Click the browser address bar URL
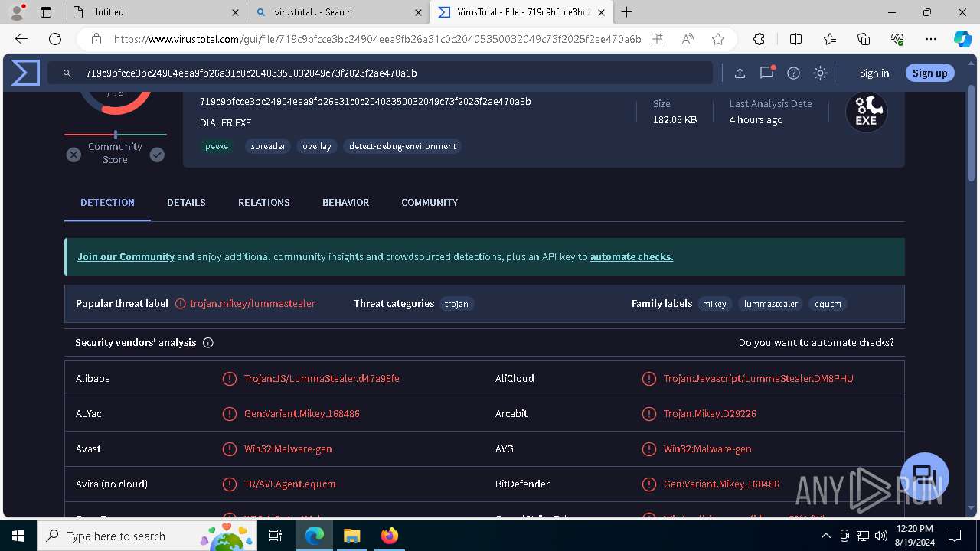 tap(377, 39)
